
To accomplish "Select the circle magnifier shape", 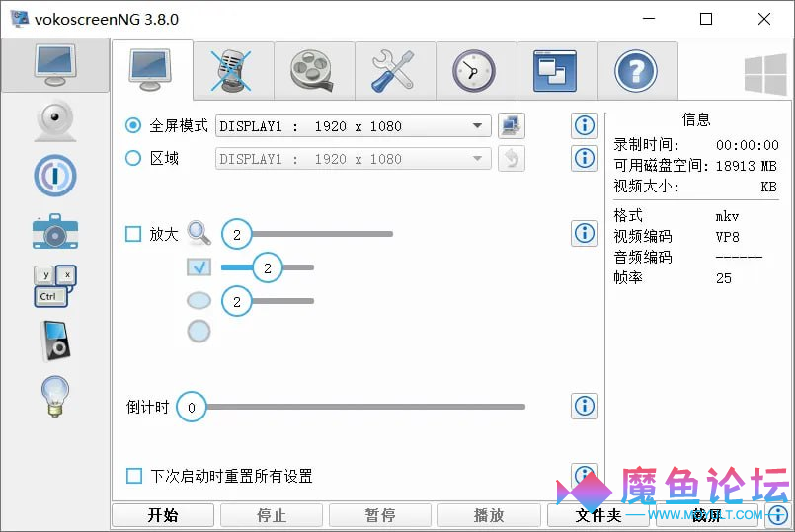I will [199, 332].
